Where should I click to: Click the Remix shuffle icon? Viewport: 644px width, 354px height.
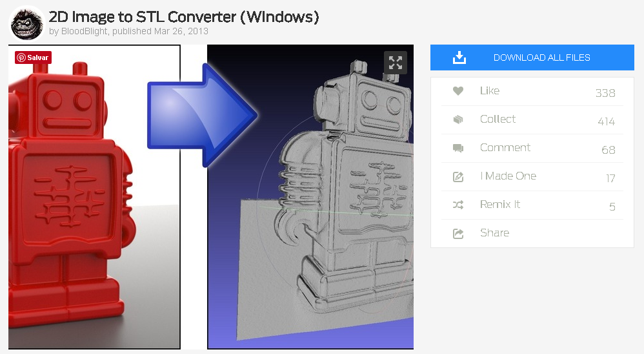[x=458, y=205]
